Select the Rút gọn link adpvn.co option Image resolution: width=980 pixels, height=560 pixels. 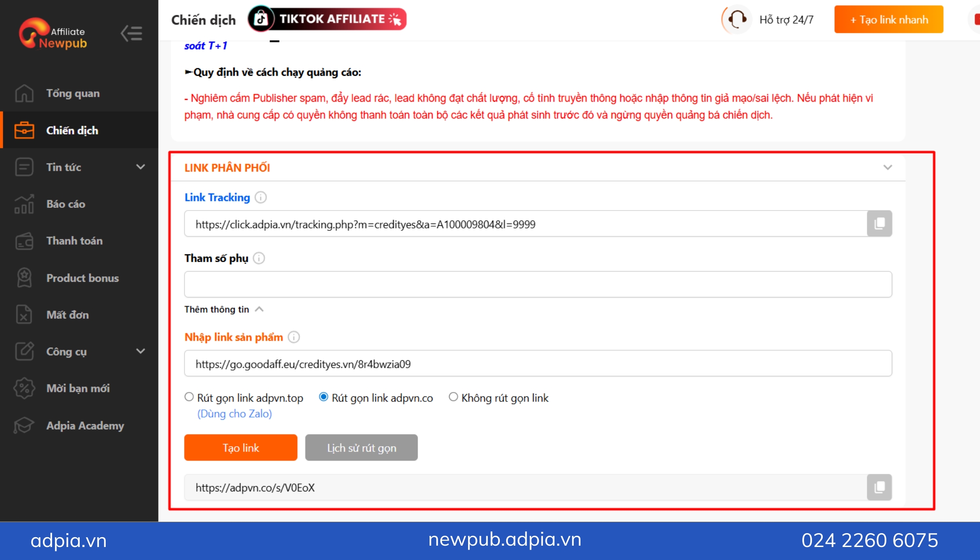[x=323, y=397]
